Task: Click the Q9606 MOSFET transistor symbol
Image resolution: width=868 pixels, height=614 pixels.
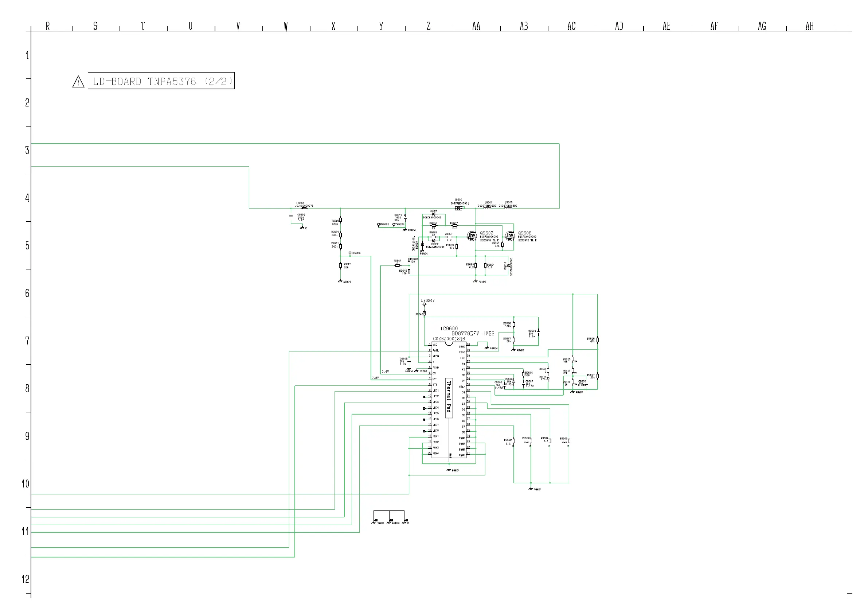Action: point(510,236)
